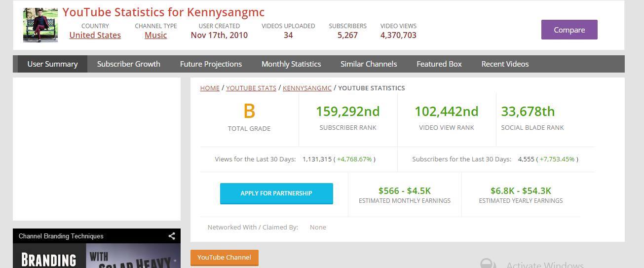The width and height of the screenshot is (644, 268).
Task: Open KENNYSANGMC breadcrumb link
Action: (x=307, y=88)
